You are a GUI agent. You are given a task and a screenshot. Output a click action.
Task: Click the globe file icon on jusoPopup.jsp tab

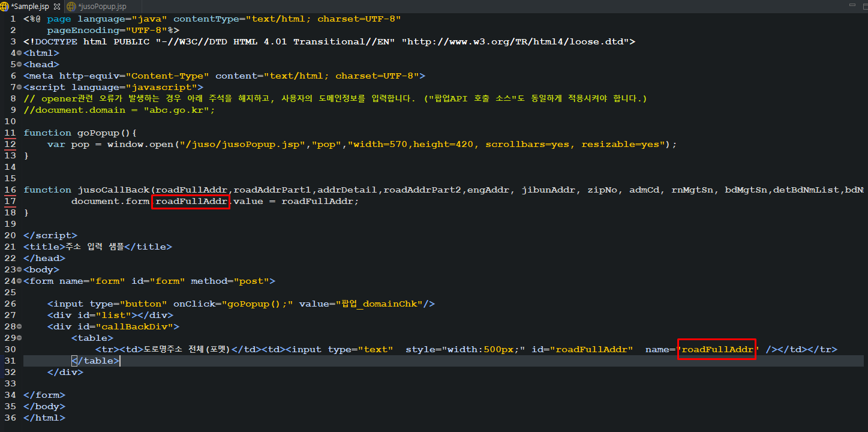[x=71, y=6]
